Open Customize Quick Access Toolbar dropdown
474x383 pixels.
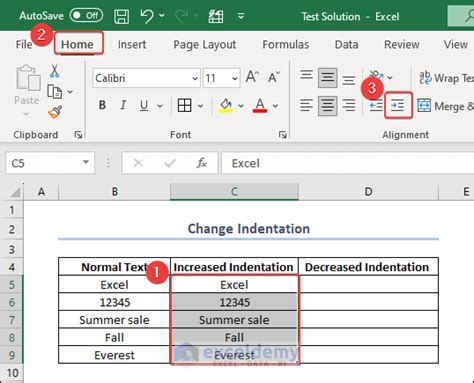tap(241, 16)
